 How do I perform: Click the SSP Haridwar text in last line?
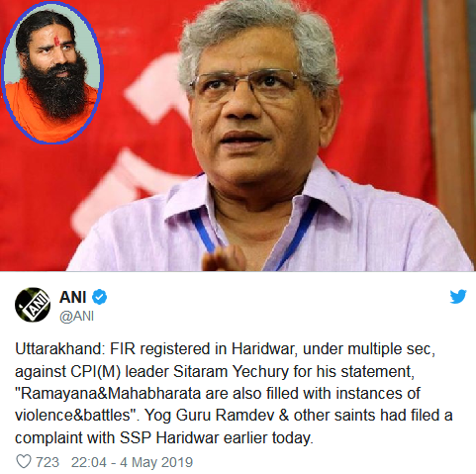coord(169,438)
